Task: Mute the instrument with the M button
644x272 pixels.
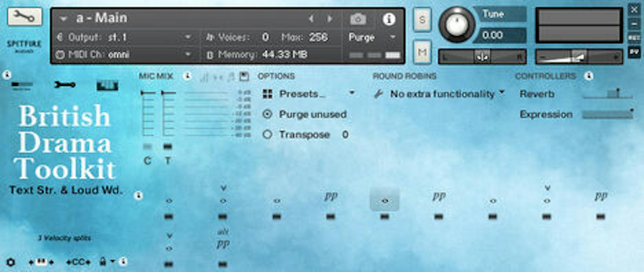Action: pos(422,52)
